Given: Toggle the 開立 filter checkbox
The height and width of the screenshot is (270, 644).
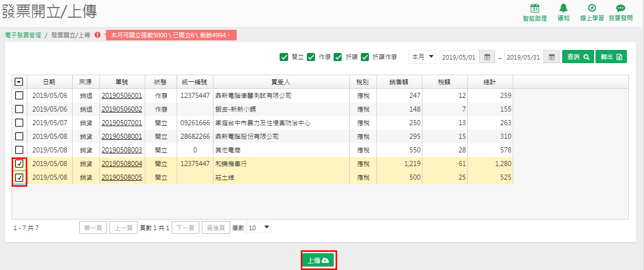Looking at the screenshot, I should [x=284, y=57].
